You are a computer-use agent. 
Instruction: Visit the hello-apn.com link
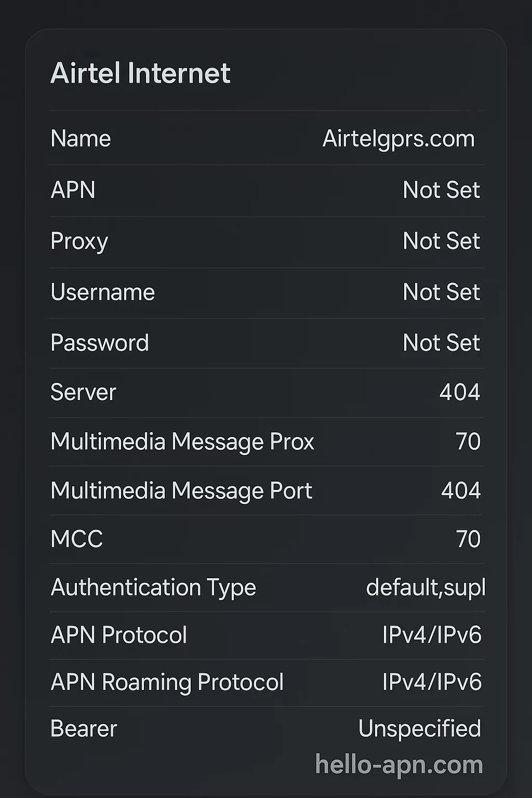(x=399, y=765)
